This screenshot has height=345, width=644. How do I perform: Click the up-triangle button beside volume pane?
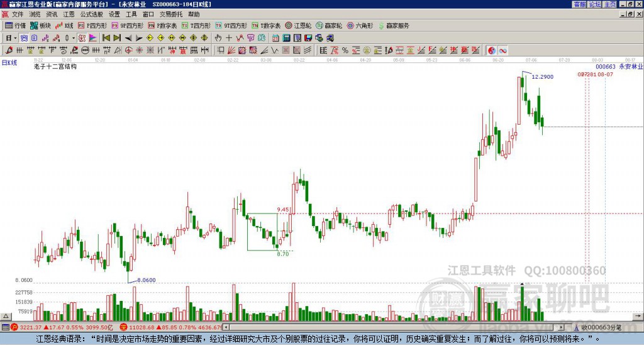pyautogui.click(x=6, y=316)
